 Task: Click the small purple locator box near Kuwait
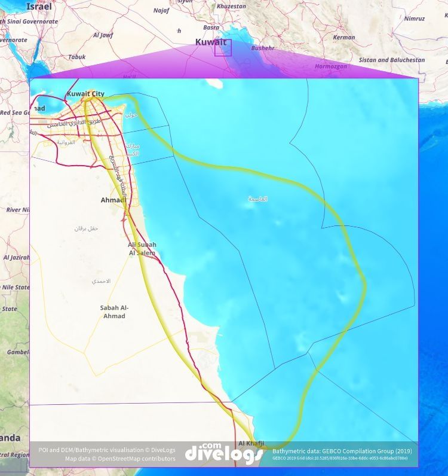[223, 48]
